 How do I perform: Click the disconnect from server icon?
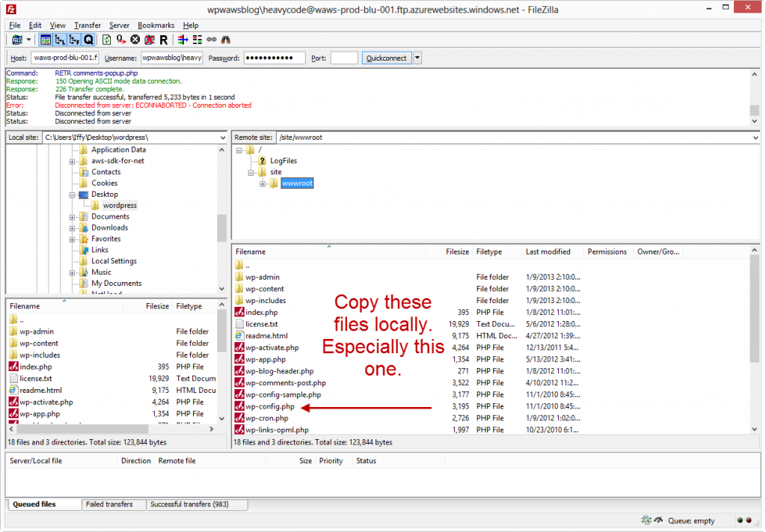coord(149,40)
